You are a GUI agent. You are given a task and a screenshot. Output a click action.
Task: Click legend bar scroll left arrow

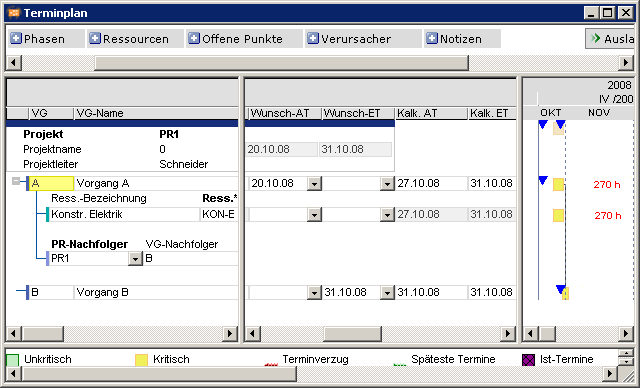pos(14,373)
